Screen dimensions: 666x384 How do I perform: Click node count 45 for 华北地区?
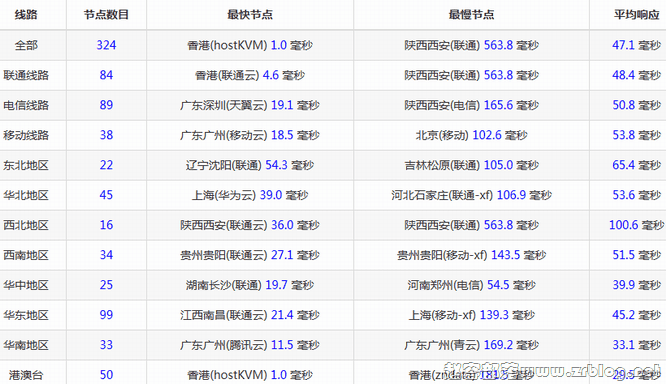[x=106, y=195]
